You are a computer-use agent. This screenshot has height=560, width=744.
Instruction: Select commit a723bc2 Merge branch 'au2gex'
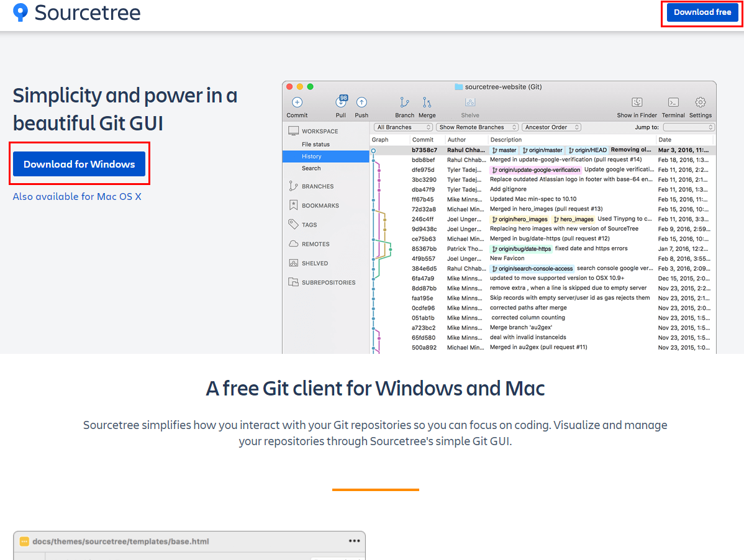click(542, 328)
